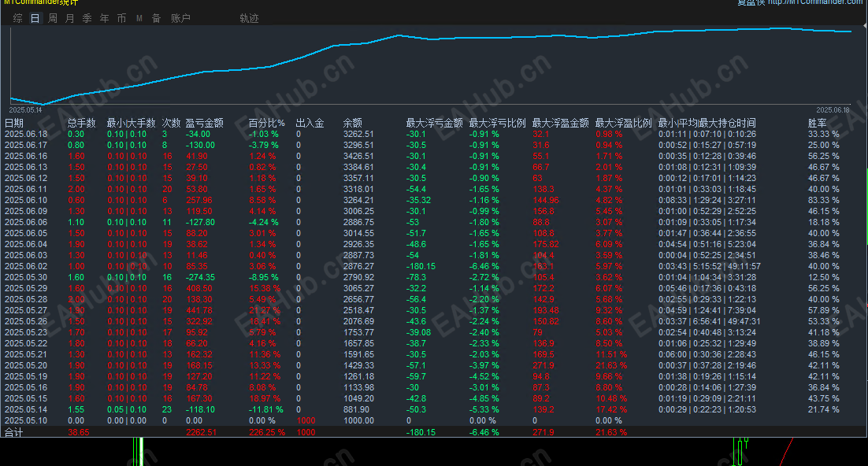Screen dimensions: 868x466
Task: Click the 胜率 column header
Action: coord(817,123)
